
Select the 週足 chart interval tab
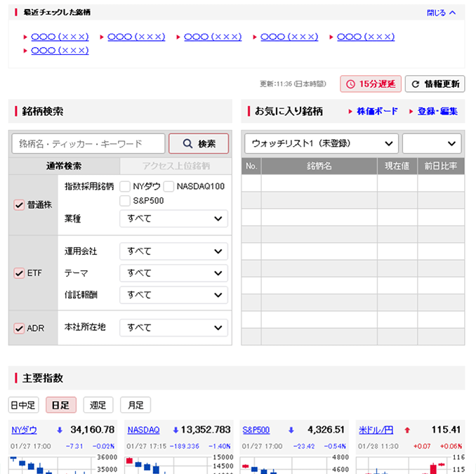click(98, 405)
